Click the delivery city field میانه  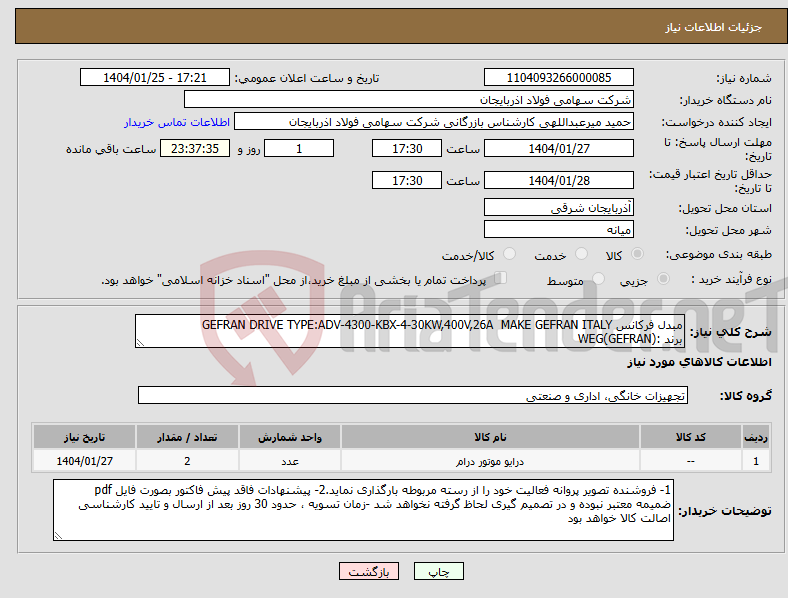tap(559, 229)
